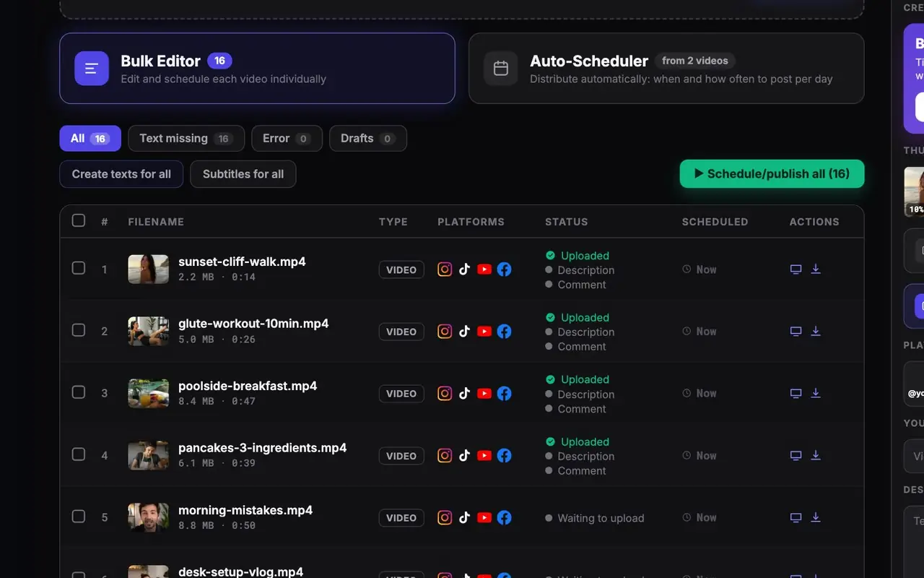This screenshot has height=578, width=924.
Task: Click Facebook icon for glute-workout-10min.mp4
Action: 505,332
